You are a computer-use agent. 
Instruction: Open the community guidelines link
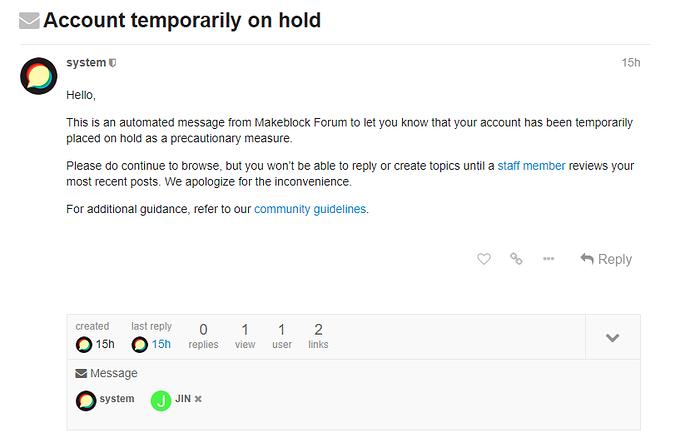coord(310,209)
